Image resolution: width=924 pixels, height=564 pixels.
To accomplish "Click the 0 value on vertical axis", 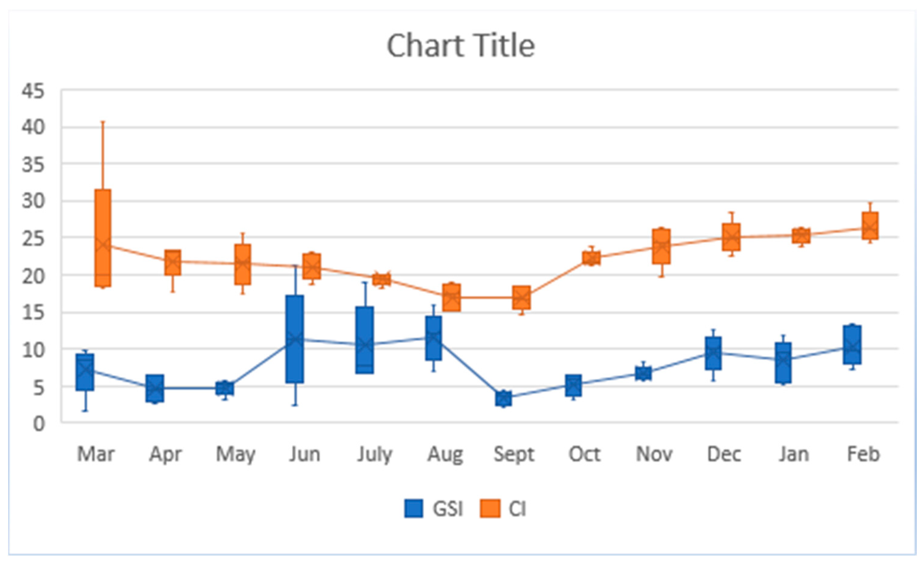I will pos(38,424).
